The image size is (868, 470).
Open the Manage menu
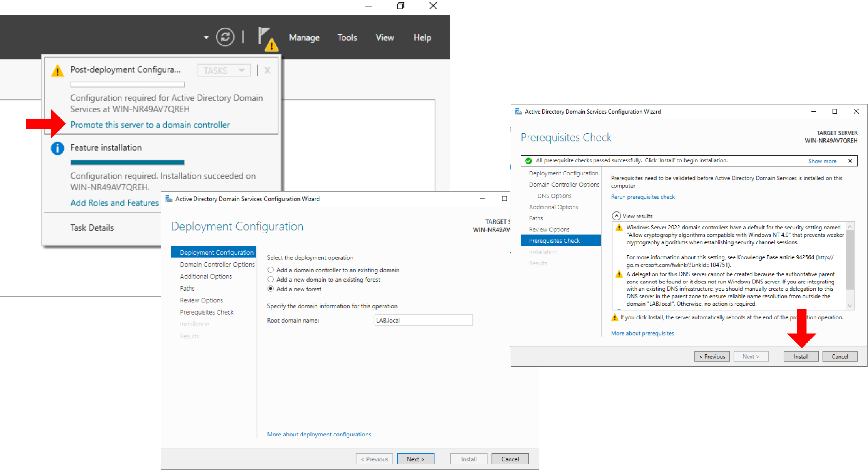304,37
